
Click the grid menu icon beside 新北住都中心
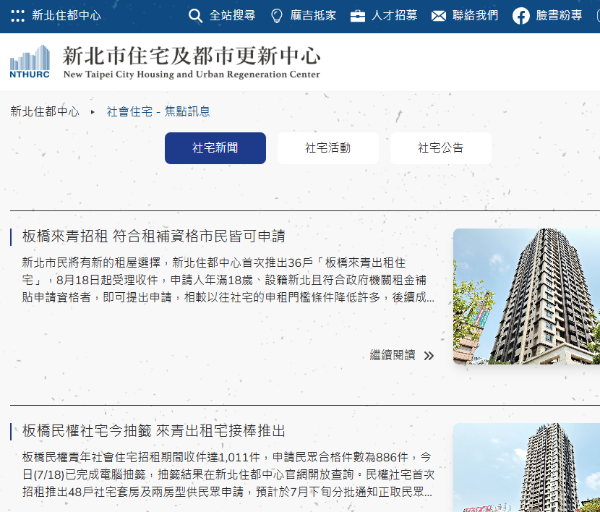[17, 16]
